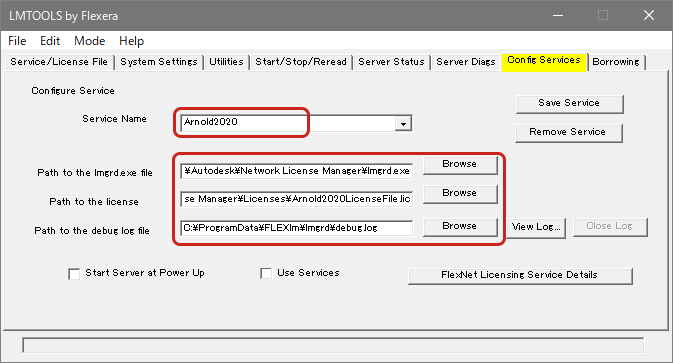Enable Start Server at Power Up checkbox

click(x=74, y=274)
